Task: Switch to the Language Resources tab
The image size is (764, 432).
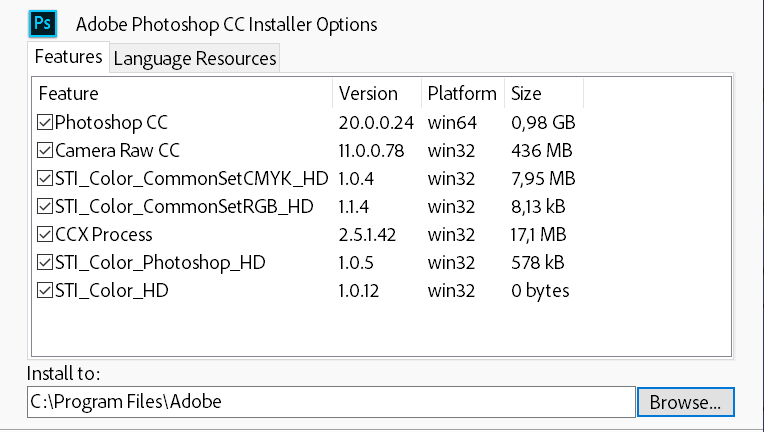Action: (195, 58)
